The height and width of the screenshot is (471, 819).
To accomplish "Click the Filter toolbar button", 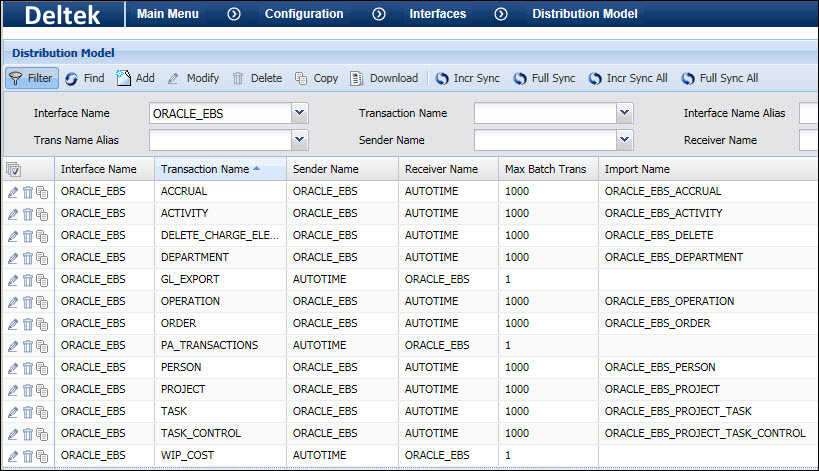I will coord(30,78).
